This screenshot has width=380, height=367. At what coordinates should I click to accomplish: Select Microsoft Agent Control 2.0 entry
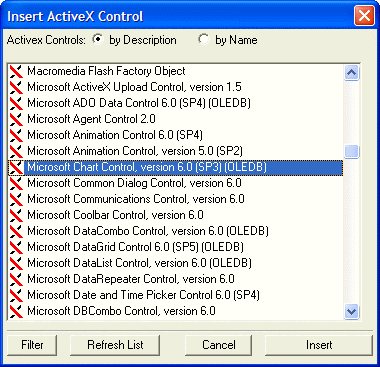(x=91, y=119)
